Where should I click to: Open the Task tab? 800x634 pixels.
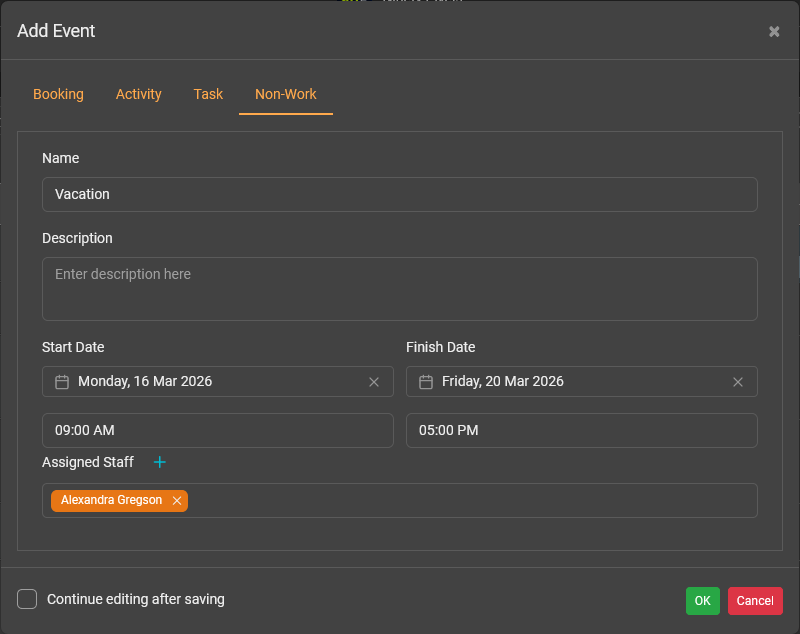point(208,94)
